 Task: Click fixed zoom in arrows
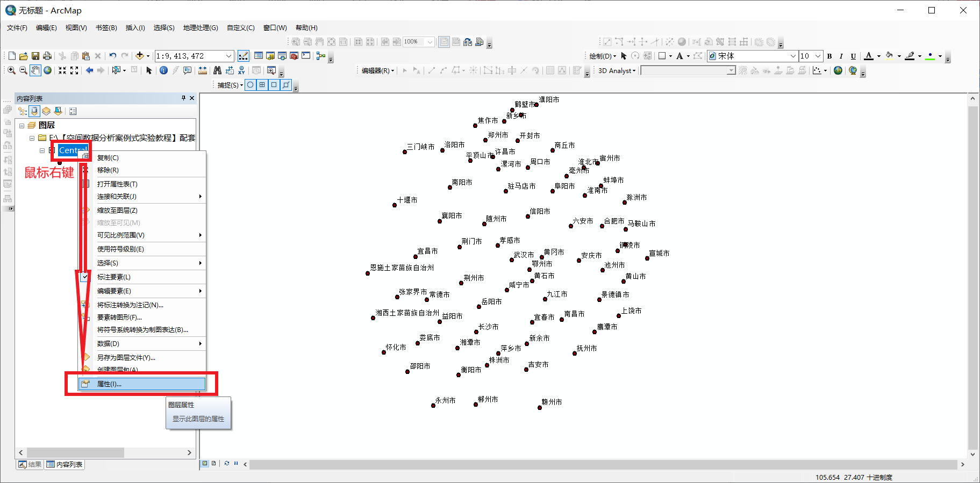coord(62,70)
